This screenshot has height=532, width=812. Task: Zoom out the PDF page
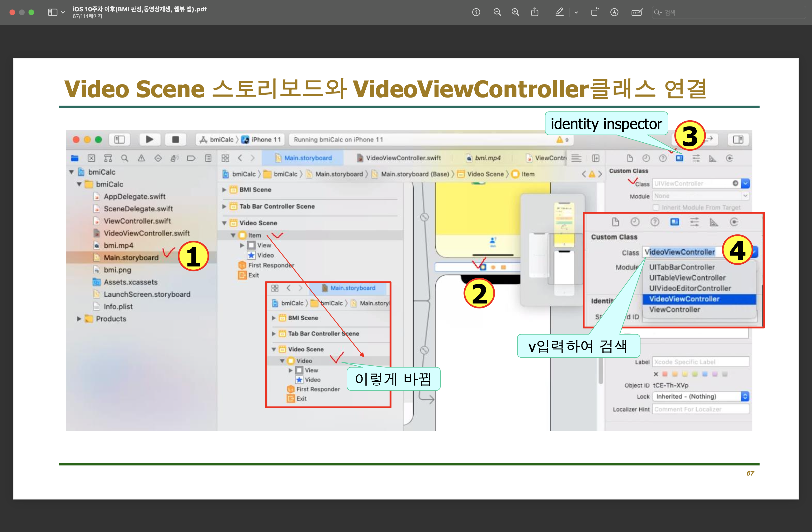497,12
